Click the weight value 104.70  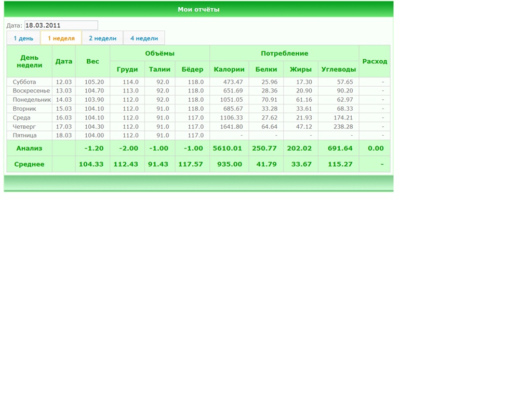coord(95,90)
